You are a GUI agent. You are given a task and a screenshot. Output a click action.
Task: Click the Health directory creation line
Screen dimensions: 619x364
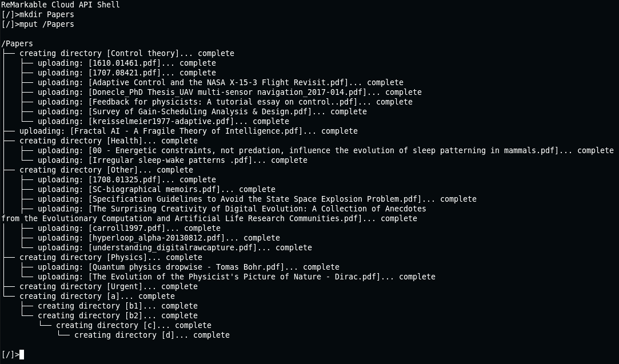(x=109, y=141)
